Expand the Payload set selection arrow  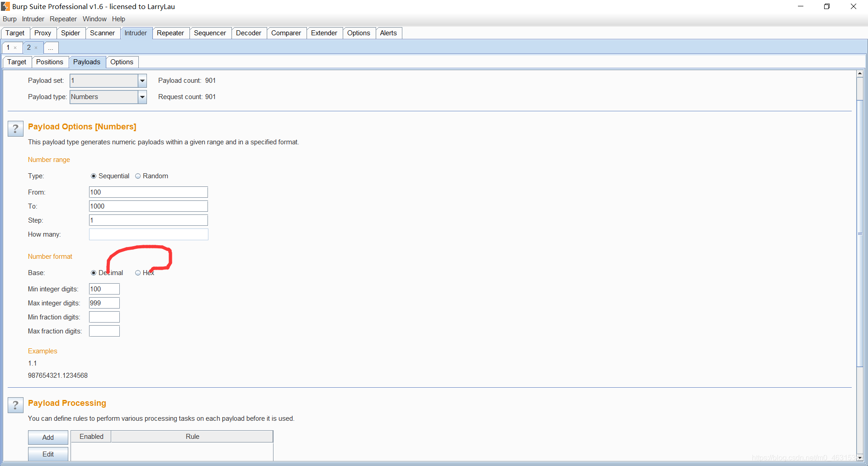(x=142, y=81)
